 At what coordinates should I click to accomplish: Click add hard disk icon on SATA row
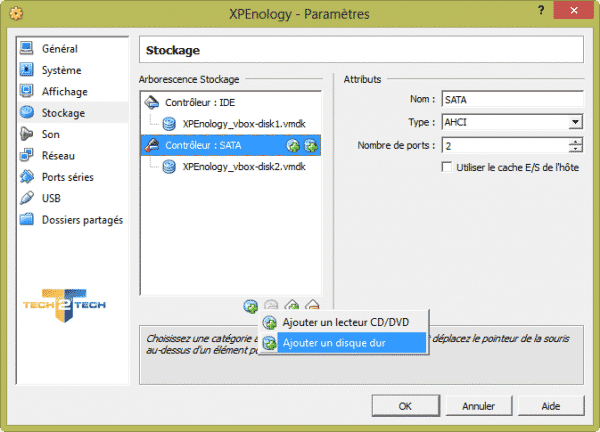311,145
